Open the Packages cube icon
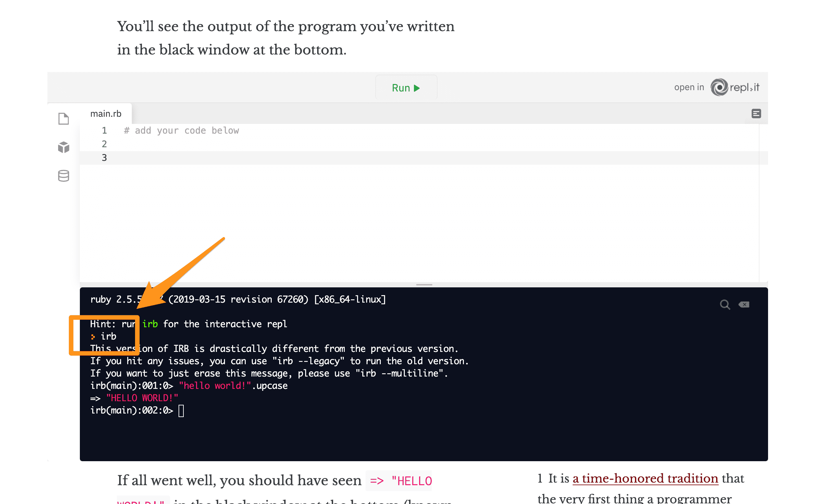The image size is (820, 504). [63, 147]
